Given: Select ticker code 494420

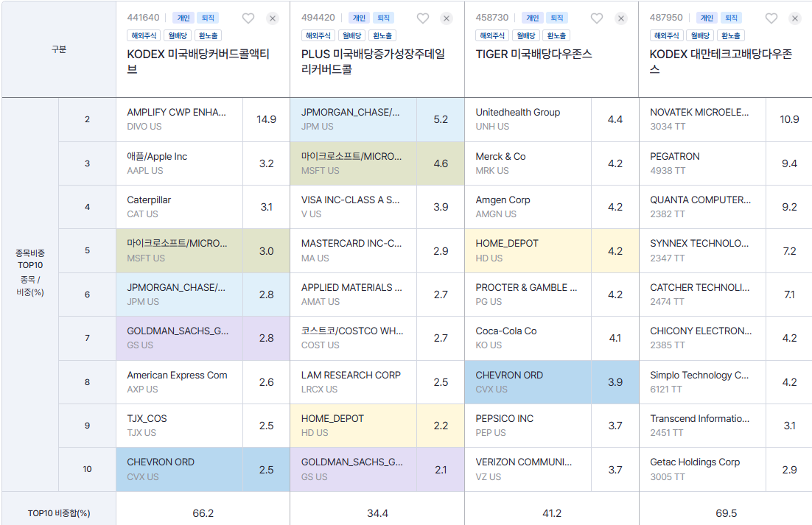Looking at the screenshot, I should [x=318, y=18].
